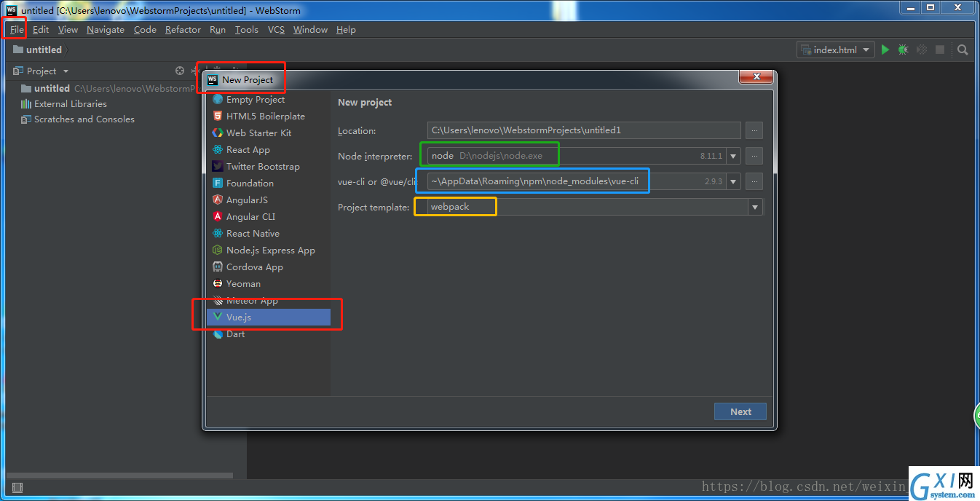Open the Edit menu

(x=41, y=30)
